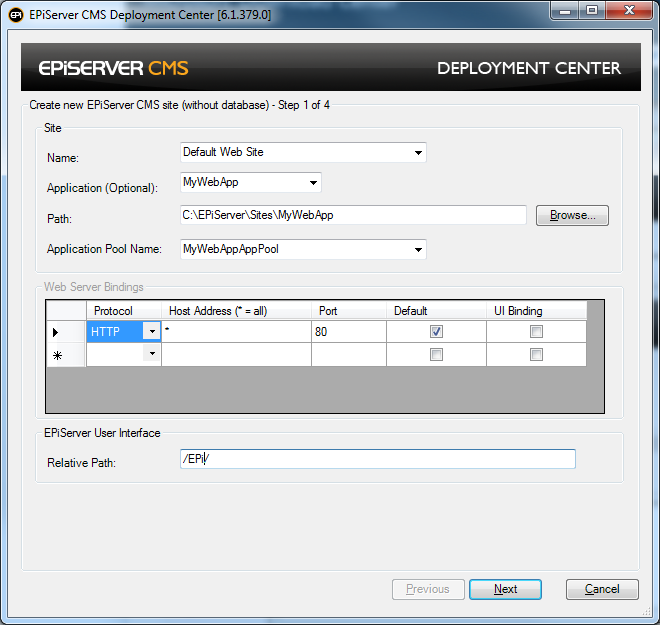Click the Browse... button

pos(572,215)
